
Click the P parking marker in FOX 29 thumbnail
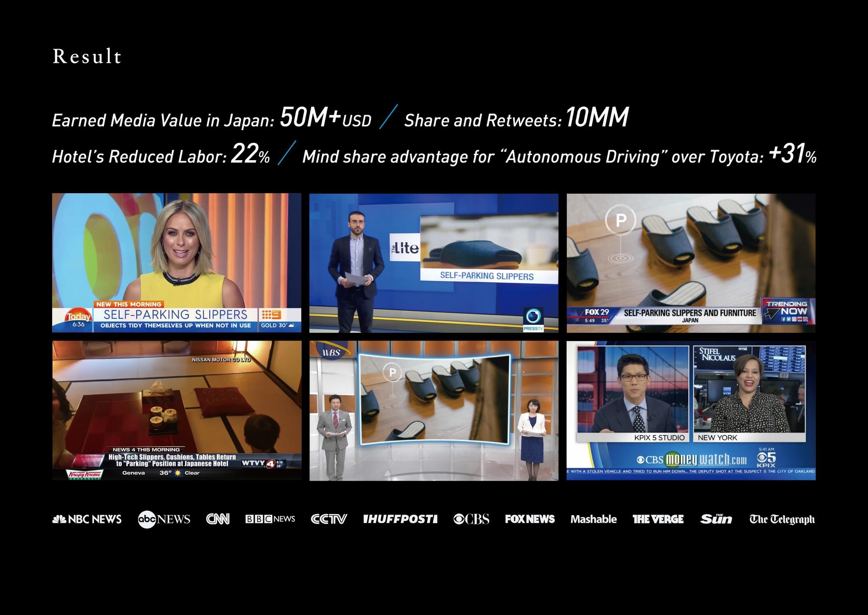pyautogui.click(x=620, y=220)
